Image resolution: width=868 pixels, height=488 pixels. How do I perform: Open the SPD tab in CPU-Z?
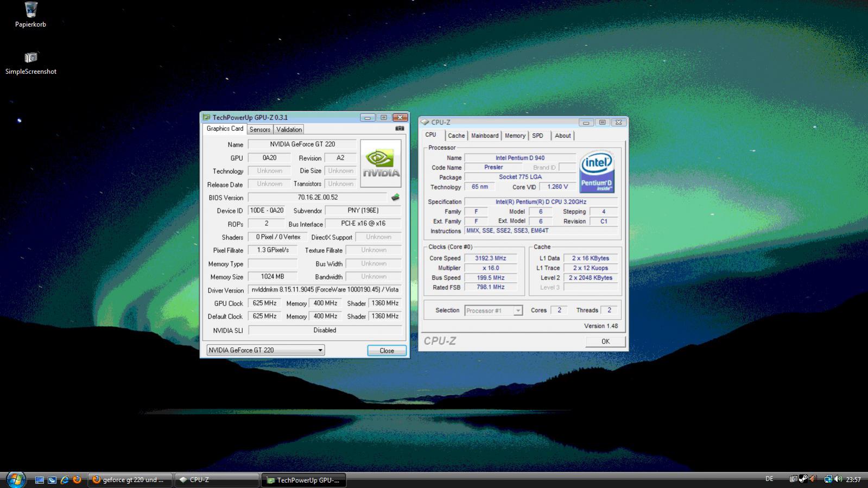(537, 136)
